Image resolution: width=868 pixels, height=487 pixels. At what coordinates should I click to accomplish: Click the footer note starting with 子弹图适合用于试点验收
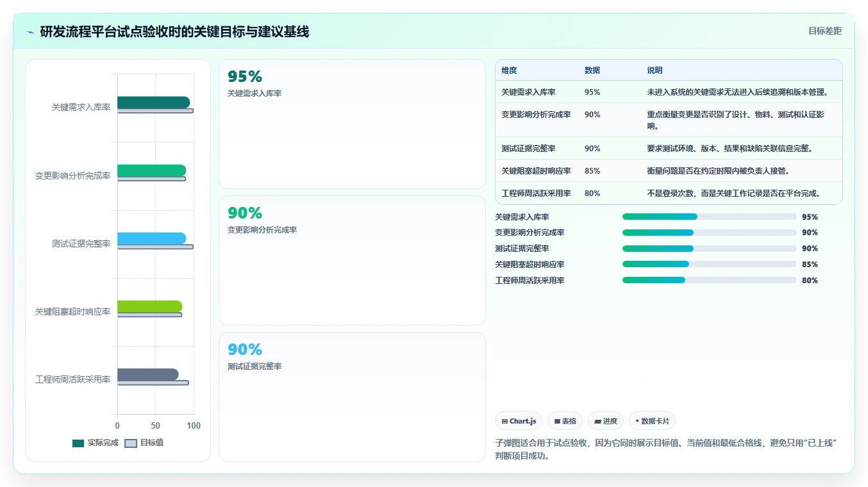coord(667,450)
